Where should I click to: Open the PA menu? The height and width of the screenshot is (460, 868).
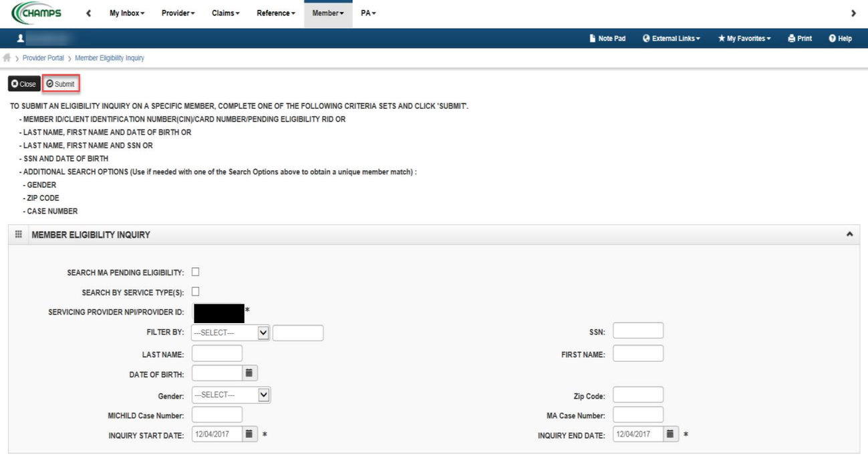tap(368, 13)
